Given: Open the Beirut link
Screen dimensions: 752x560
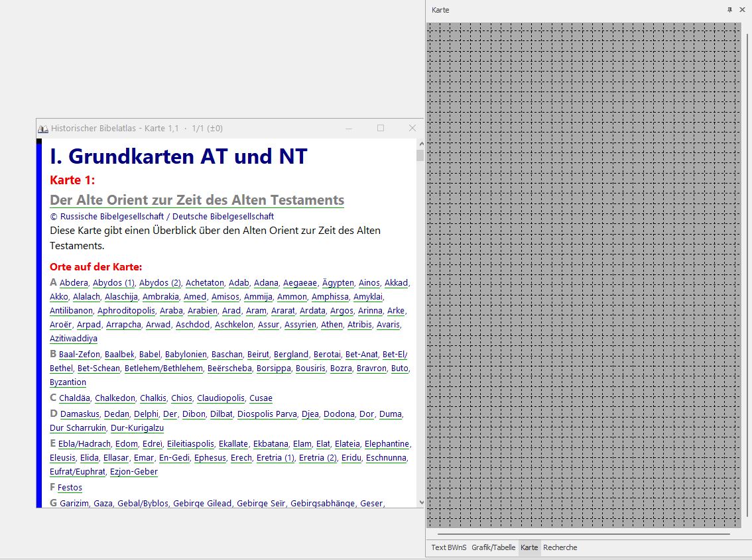Looking at the screenshot, I should pyautogui.click(x=258, y=355).
